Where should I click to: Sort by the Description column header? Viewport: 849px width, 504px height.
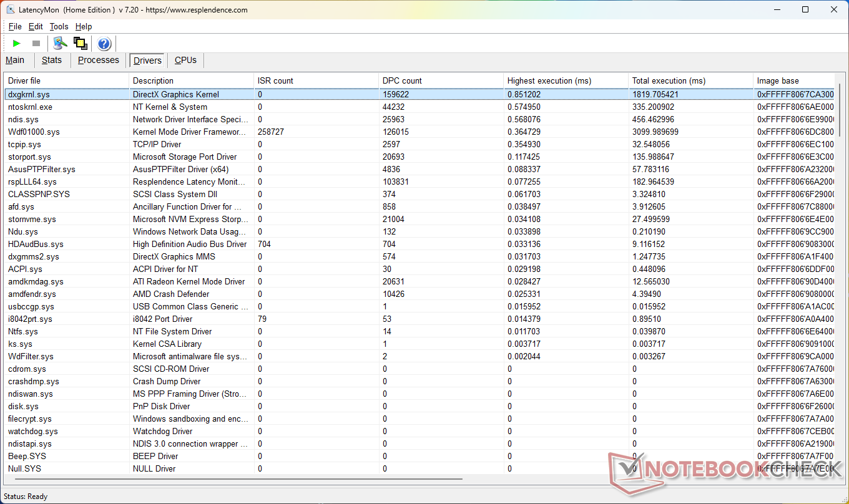click(191, 80)
